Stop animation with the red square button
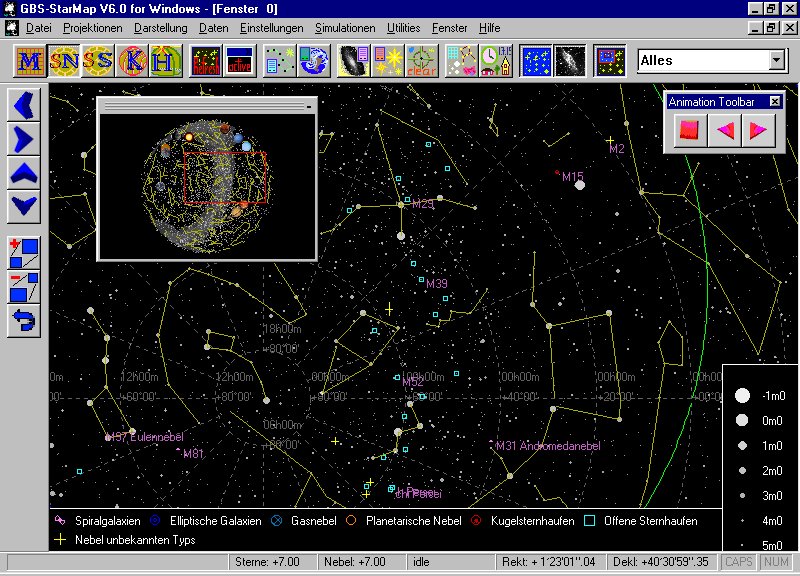The width and height of the screenshot is (800, 576). (689, 130)
